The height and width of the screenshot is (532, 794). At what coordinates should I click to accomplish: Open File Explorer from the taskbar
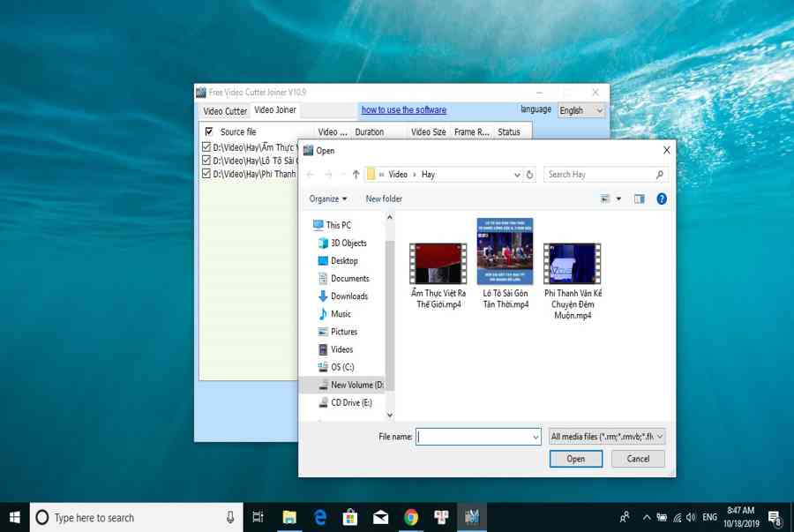tap(289, 518)
